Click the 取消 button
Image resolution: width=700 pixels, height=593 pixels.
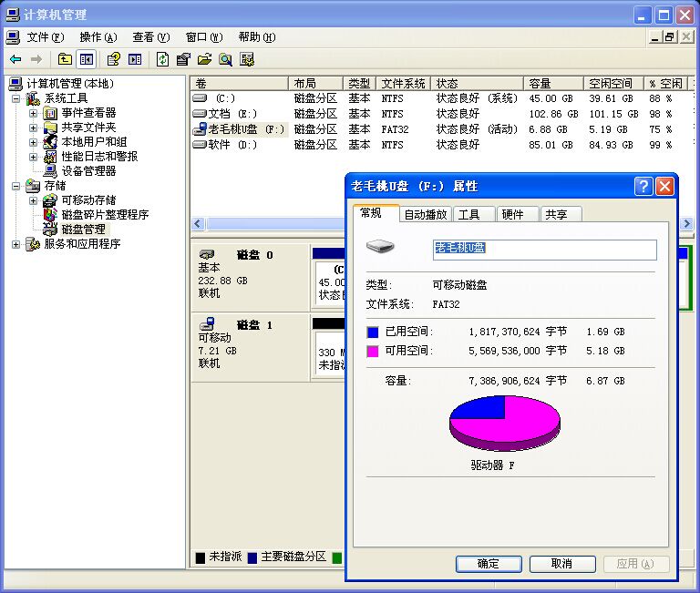(561, 564)
